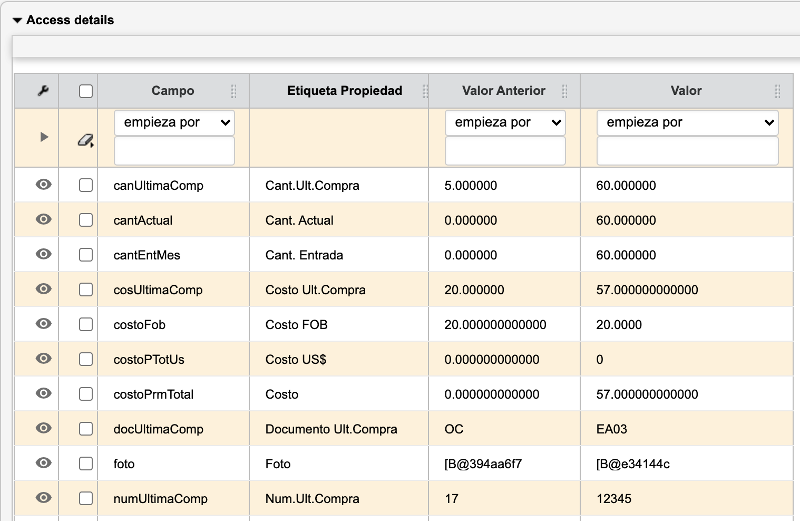
Task: Open Campo filter 'empieza por' dropdown
Action: tap(174, 122)
